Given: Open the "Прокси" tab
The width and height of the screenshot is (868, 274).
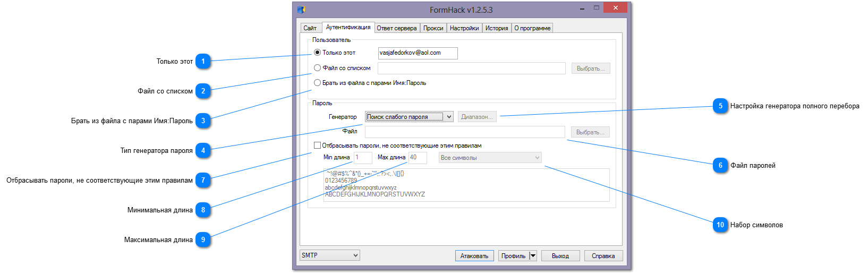Looking at the screenshot, I should (433, 28).
